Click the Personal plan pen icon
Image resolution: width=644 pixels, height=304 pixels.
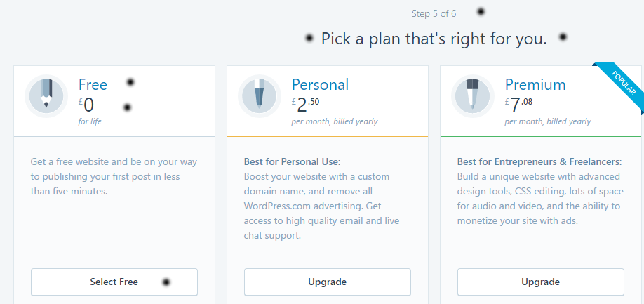coord(260,95)
